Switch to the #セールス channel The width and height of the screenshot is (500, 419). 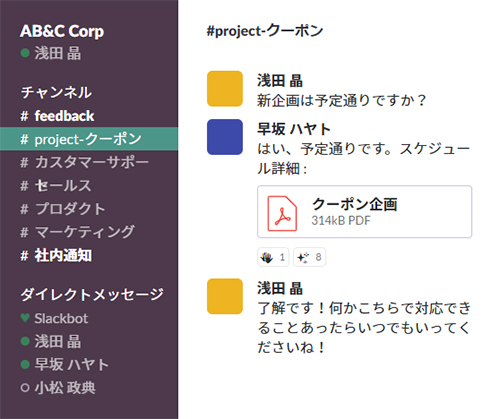89,186
